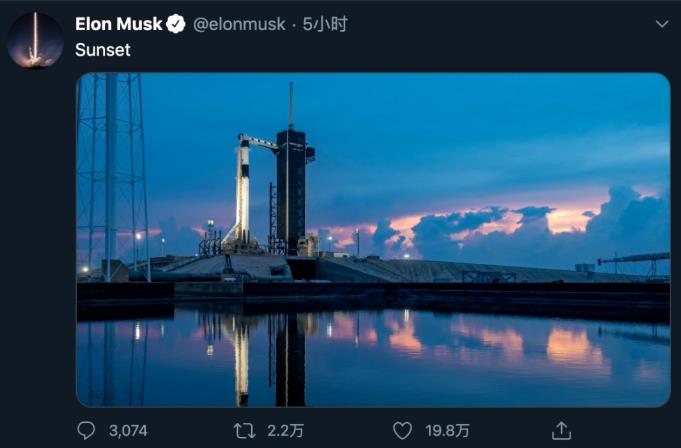Like the tweet with the heart icon
This screenshot has height=448, width=681.
[x=402, y=431]
